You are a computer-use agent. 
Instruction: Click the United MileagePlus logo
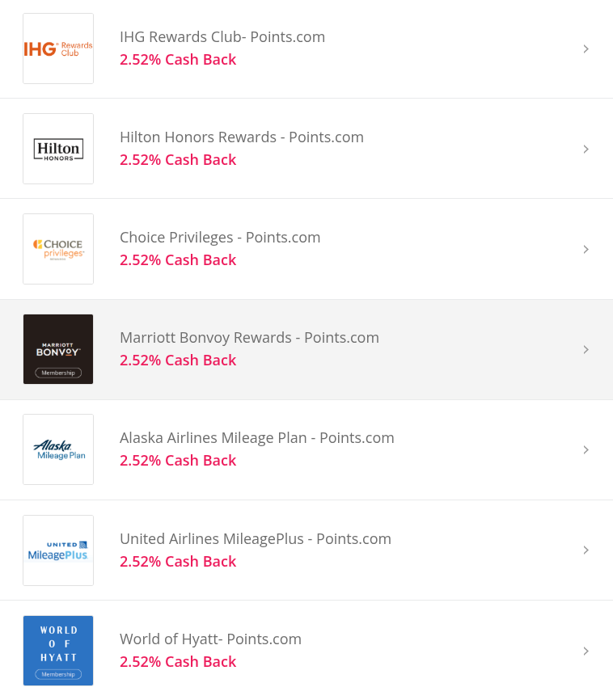58,550
